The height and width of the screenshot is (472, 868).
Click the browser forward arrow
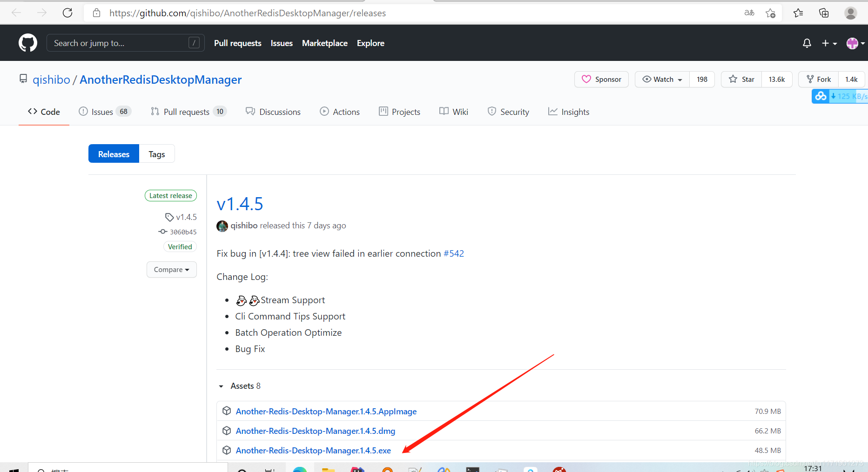(x=42, y=13)
